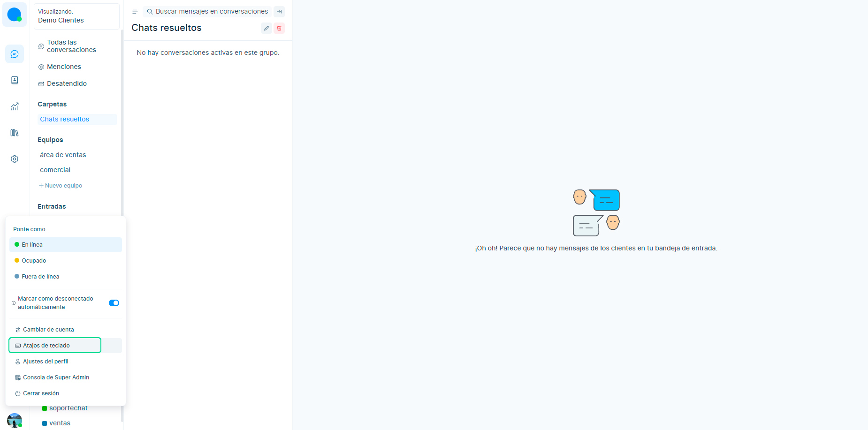The height and width of the screenshot is (430, 868).
Task: Select Atajos de teclado menu item
Action: [x=46, y=346]
